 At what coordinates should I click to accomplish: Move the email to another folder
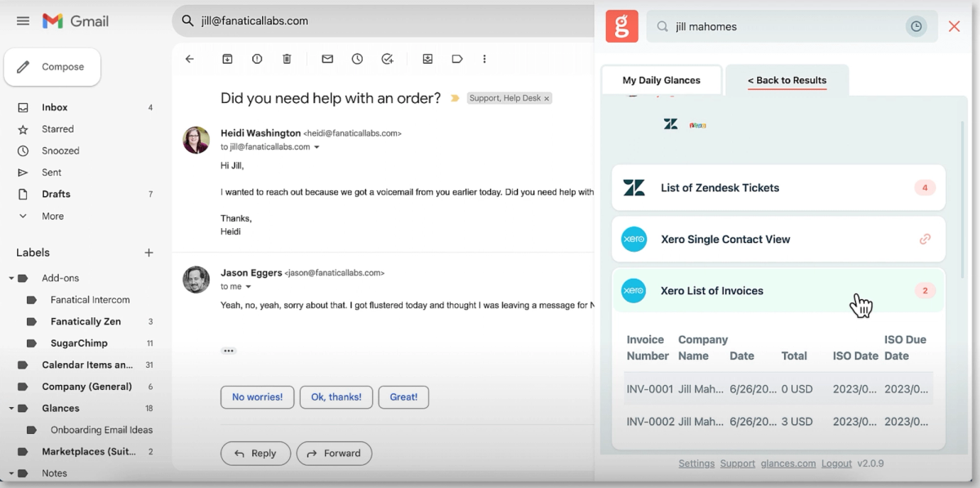point(427,59)
